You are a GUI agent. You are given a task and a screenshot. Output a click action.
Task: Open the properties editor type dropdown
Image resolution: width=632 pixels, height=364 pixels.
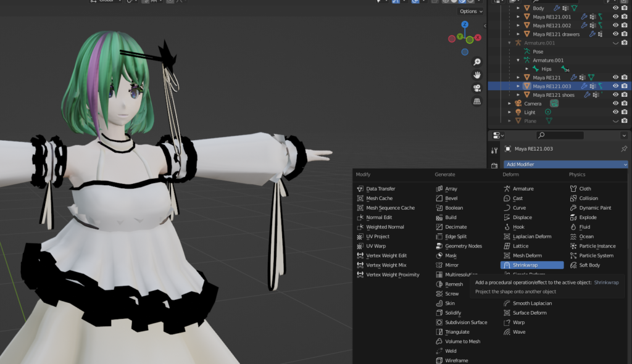pos(498,136)
